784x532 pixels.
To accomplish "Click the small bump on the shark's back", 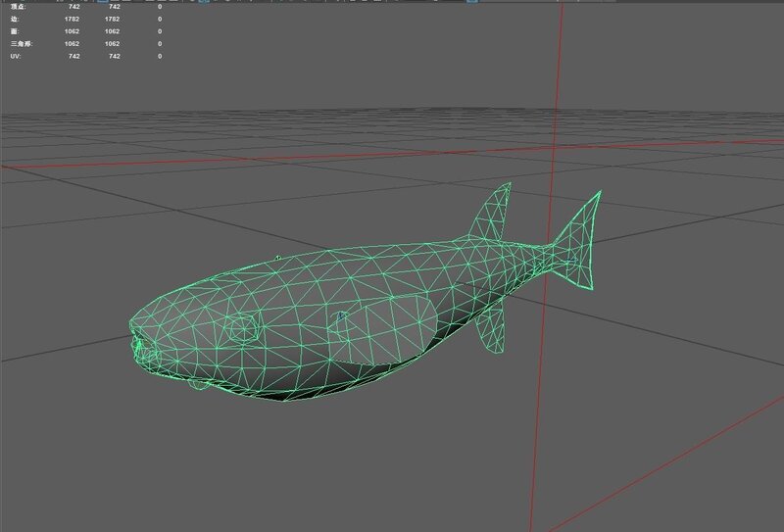I will [278, 257].
